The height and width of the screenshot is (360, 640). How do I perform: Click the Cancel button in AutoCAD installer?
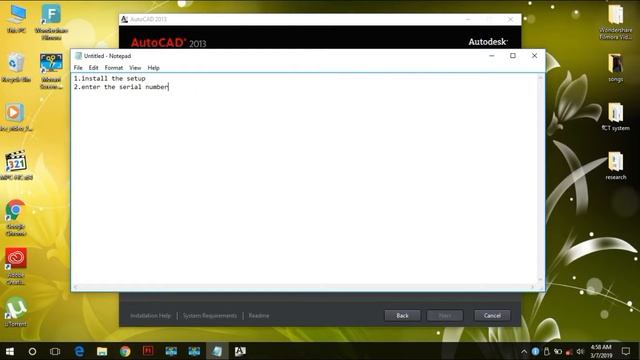coord(492,316)
